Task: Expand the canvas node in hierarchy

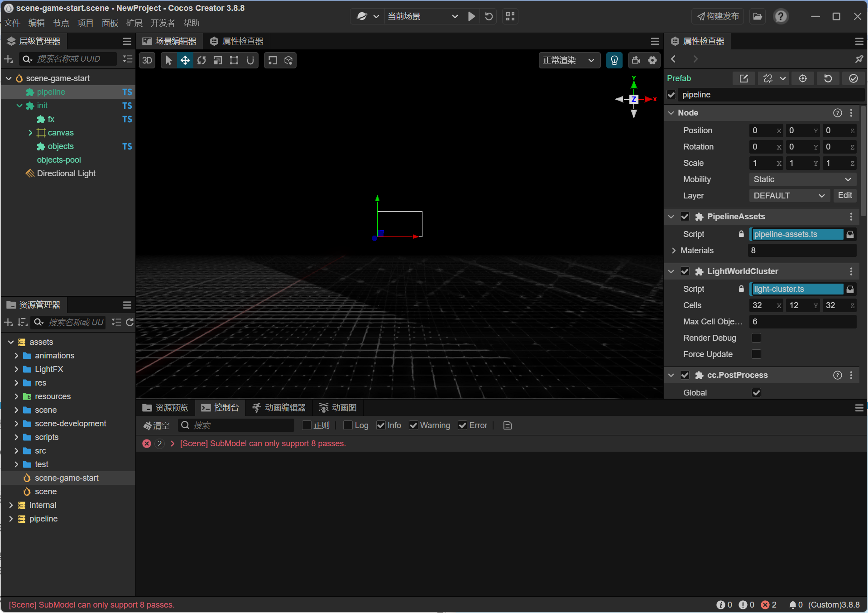Action: point(30,133)
